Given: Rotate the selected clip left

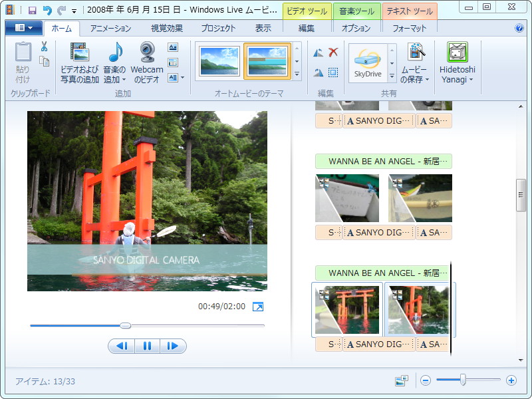Looking at the screenshot, I should coord(317,51).
